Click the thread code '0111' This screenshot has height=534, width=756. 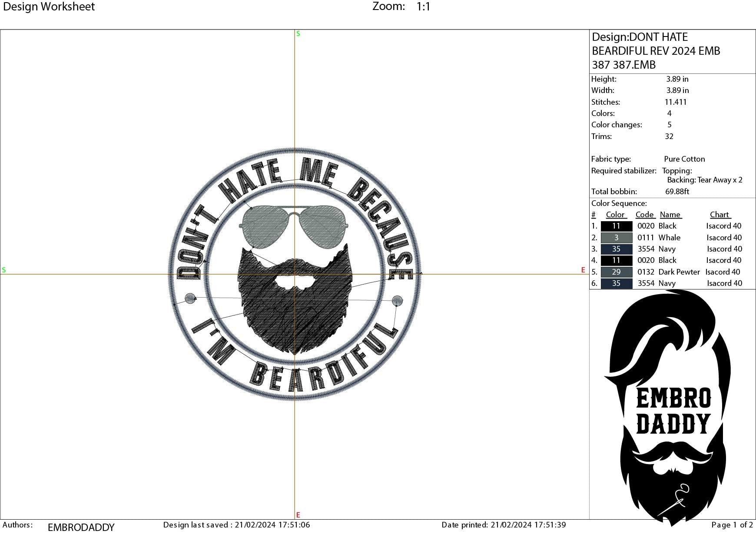tap(646, 238)
